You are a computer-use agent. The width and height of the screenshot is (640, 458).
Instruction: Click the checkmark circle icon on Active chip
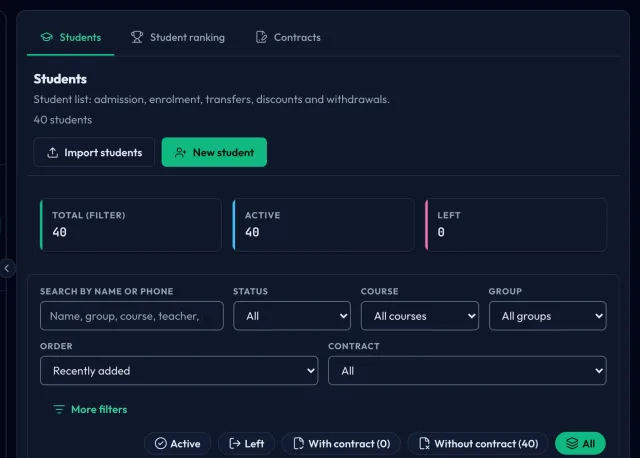(161, 444)
